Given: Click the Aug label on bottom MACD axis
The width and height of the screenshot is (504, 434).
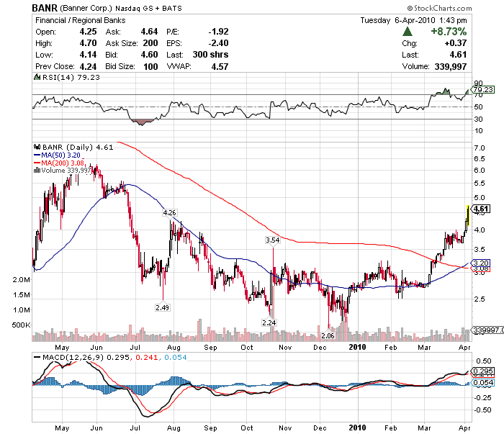Looking at the screenshot, I should click(x=174, y=428).
